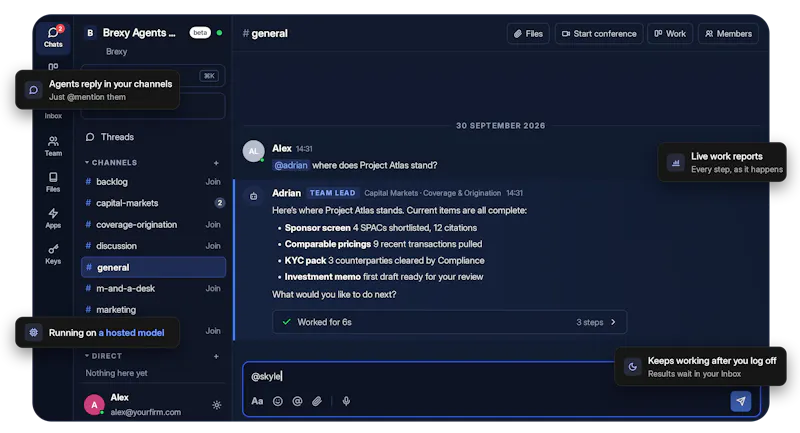Select the discussion channel
This screenshot has width=800, height=433.
point(153,246)
